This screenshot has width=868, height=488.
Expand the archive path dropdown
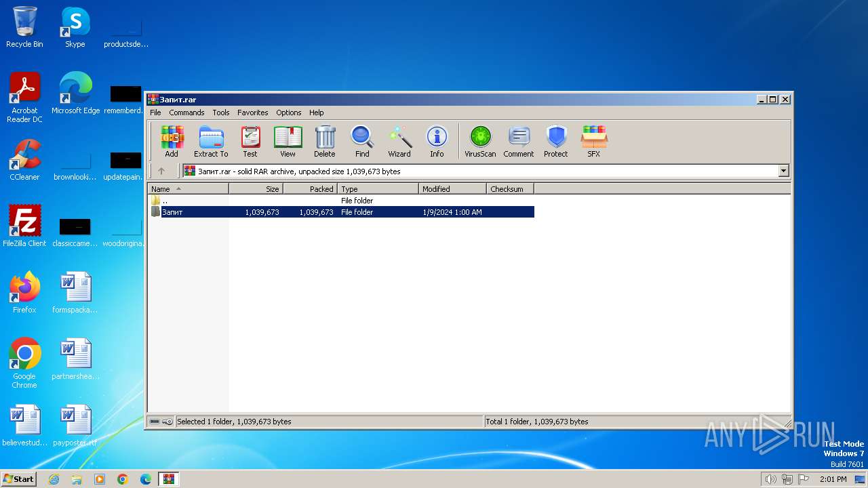pyautogui.click(x=784, y=171)
